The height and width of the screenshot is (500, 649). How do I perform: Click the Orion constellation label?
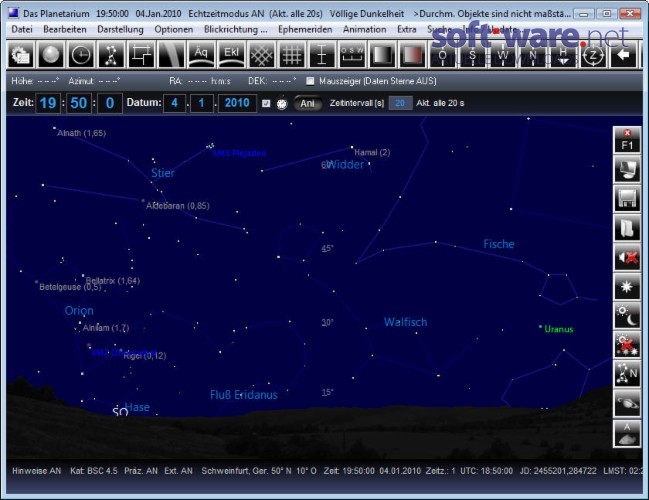(x=79, y=310)
